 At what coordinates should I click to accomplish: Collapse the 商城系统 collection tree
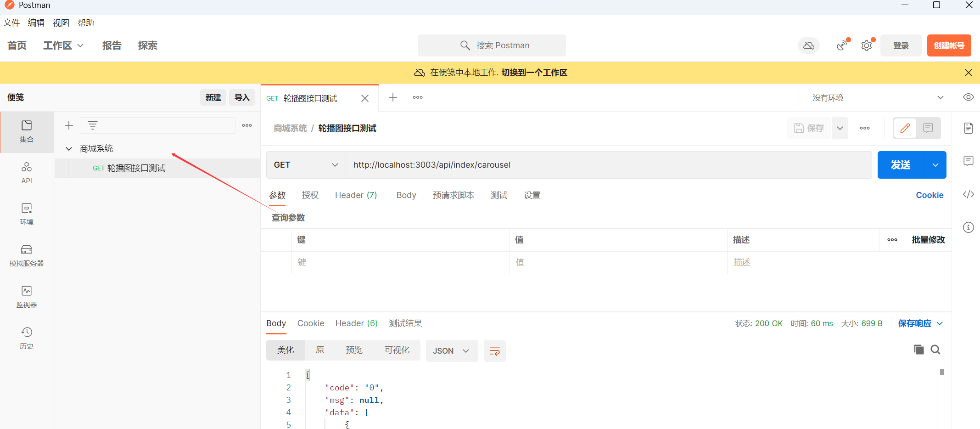point(69,148)
